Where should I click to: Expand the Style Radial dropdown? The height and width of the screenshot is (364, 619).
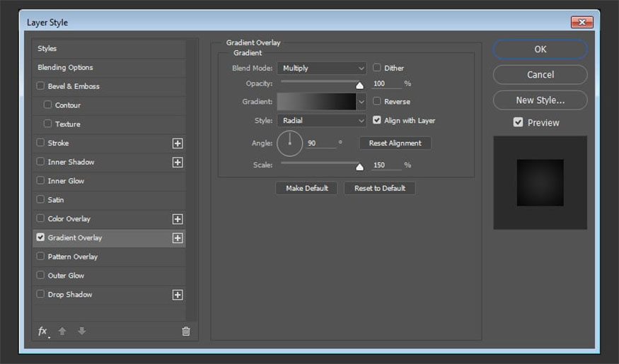click(322, 121)
